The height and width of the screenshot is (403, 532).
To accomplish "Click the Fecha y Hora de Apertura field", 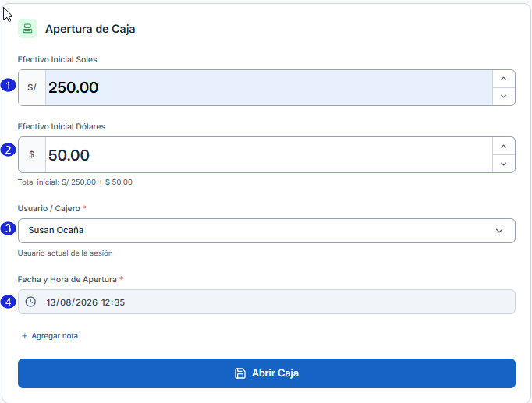I will [x=267, y=302].
